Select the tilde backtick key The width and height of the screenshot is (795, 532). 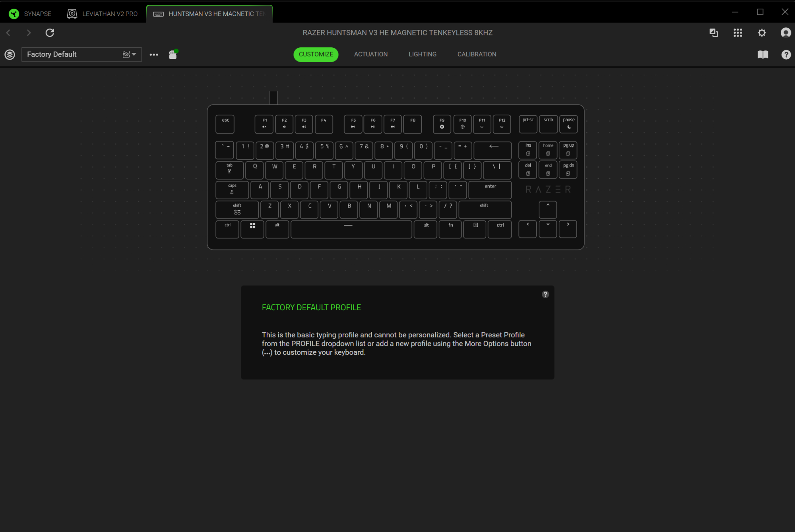point(225,151)
